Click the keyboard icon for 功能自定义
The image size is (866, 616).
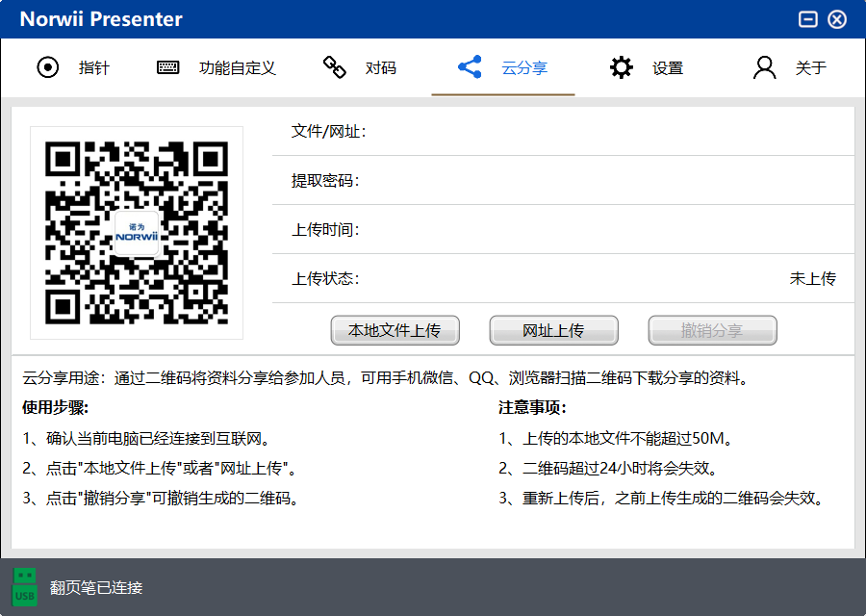[167, 67]
